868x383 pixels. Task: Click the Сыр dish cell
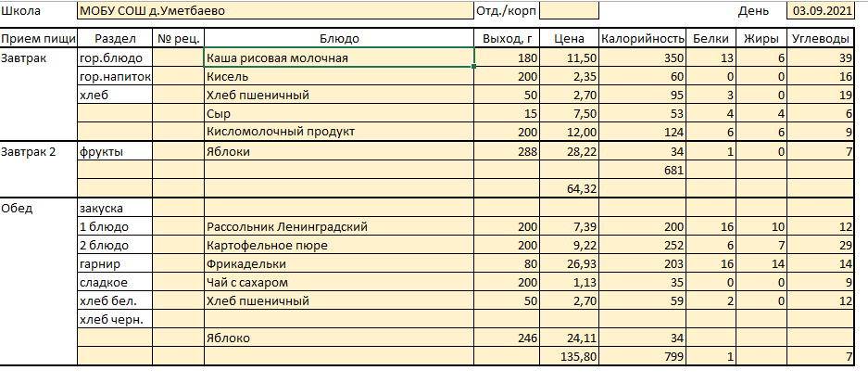(339, 114)
